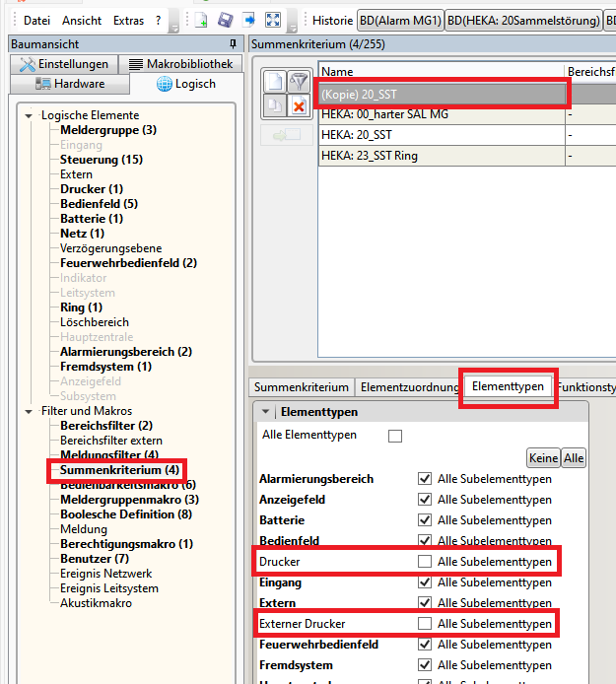Uncheck Feuerwehrbedienfeld Alle Subelementtypen
The image size is (616, 684).
(425, 645)
